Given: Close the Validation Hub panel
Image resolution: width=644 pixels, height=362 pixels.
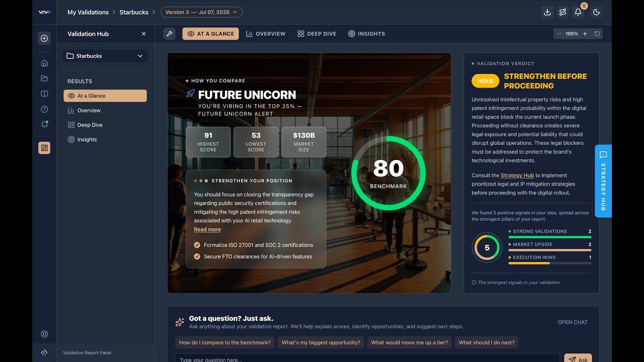Looking at the screenshot, I should (x=143, y=34).
